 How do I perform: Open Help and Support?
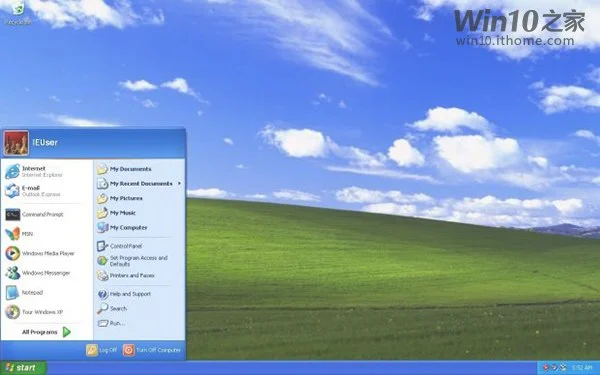pyautogui.click(x=139, y=294)
